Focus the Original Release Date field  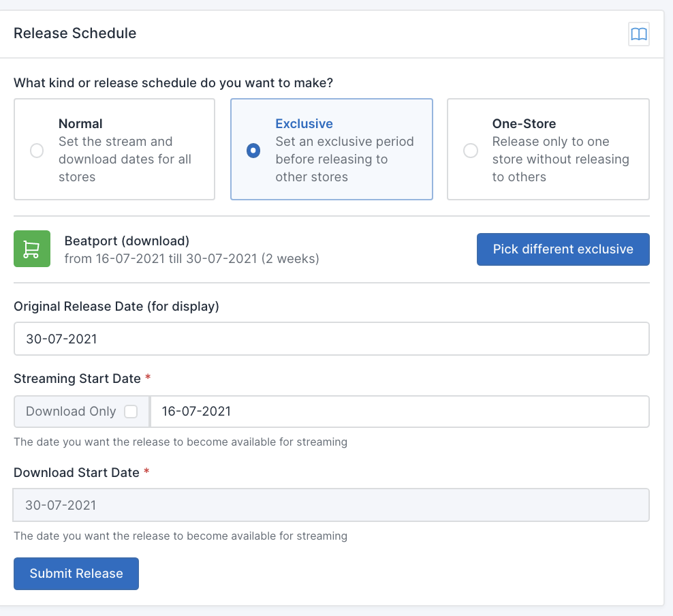(x=331, y=339)
